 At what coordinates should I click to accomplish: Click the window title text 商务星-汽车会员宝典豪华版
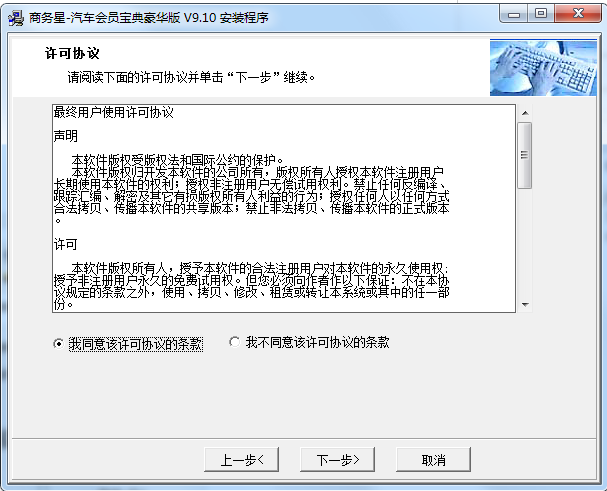coord(105,18)
